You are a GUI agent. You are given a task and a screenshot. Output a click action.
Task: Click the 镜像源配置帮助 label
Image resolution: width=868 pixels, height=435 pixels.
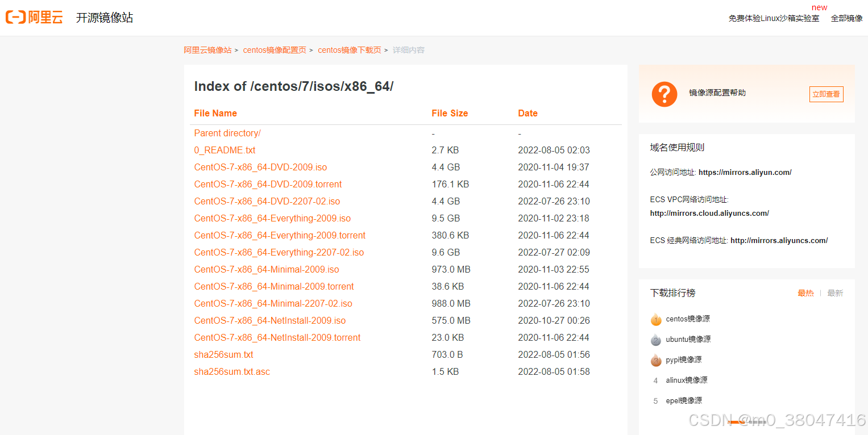pyautogui.click(x=717, y=93)
